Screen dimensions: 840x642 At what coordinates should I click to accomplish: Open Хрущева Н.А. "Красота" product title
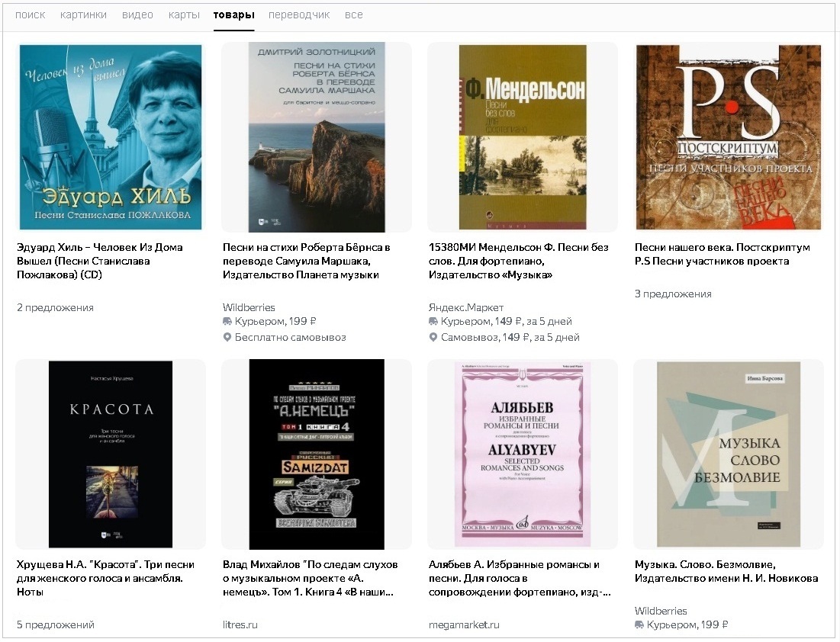tap(105, 578)
